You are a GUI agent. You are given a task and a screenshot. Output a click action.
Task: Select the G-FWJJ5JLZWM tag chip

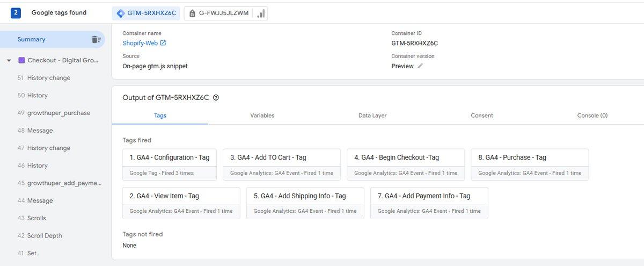[226, 13]
